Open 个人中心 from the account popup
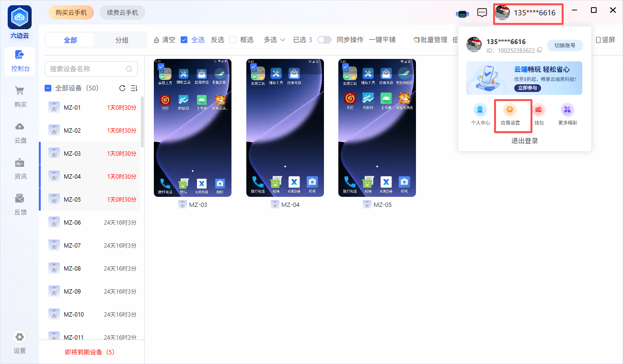 click(480, 114)
